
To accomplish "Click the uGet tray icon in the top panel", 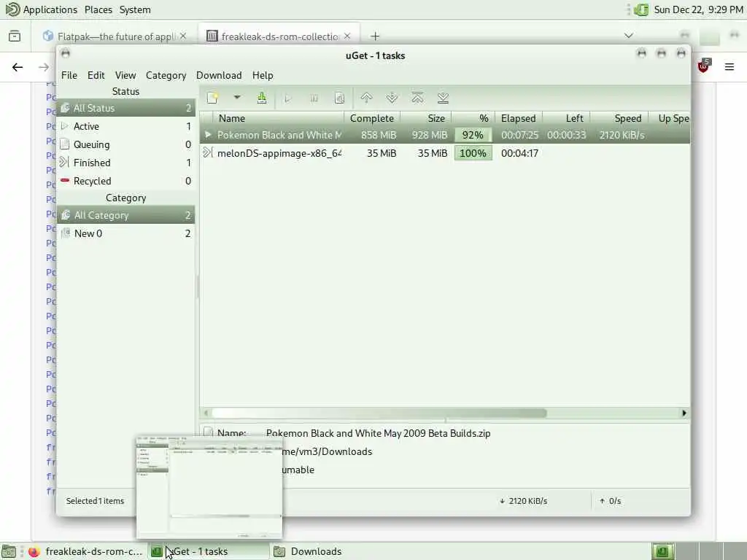I will (641, 9).
